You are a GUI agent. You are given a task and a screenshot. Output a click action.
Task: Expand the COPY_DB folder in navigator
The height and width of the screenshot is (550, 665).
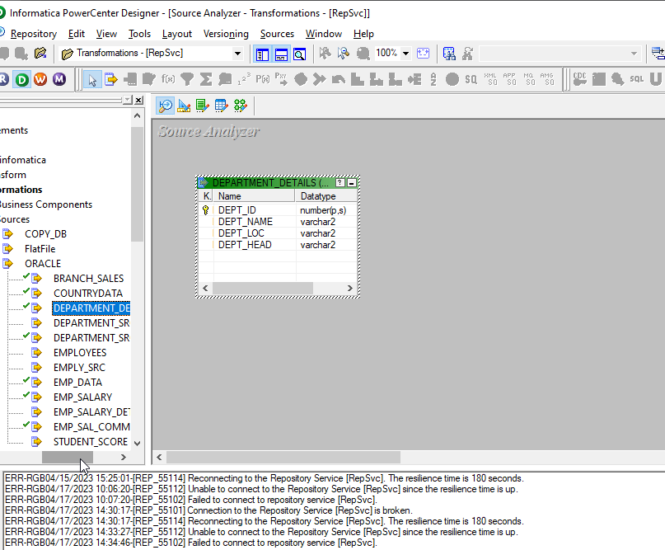[x=46, y=234]
